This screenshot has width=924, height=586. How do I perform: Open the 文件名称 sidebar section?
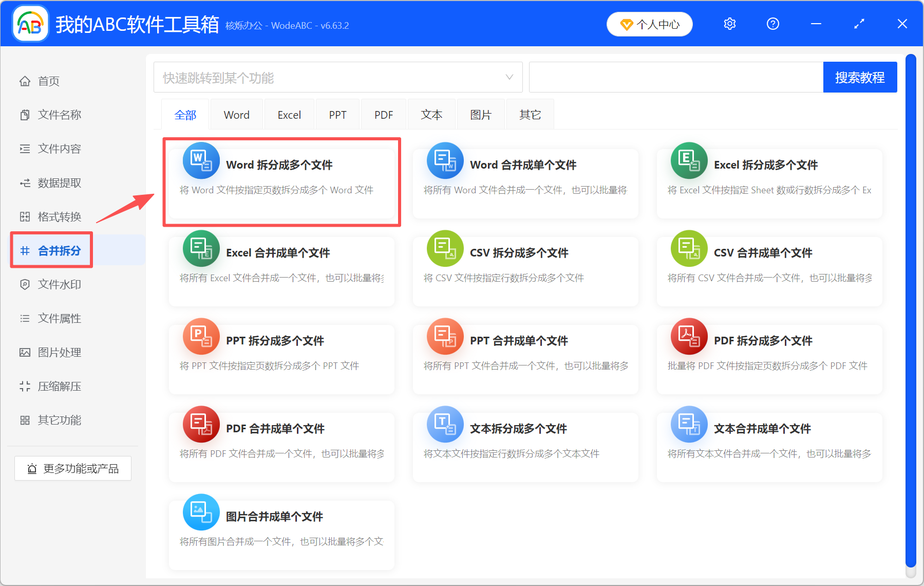[x=59, y=114]
